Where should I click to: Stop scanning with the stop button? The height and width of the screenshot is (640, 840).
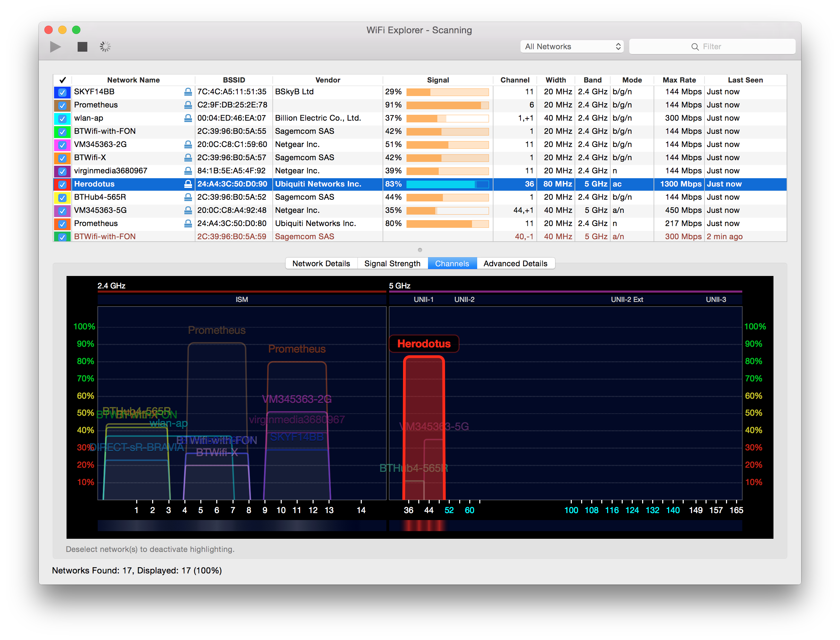click(82, 47)
